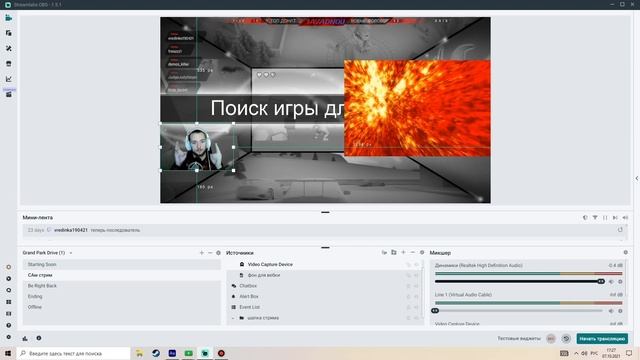Toggle visibility of Alert Box source
The height and width of the screenshot is (360, 640).
[416, 297]
